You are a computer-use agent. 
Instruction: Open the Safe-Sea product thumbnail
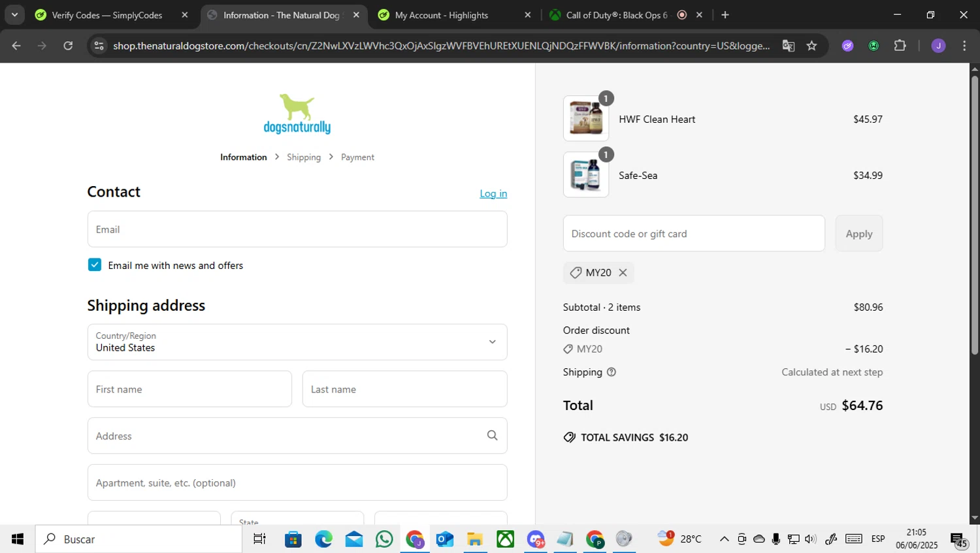[x=586, y=175]
